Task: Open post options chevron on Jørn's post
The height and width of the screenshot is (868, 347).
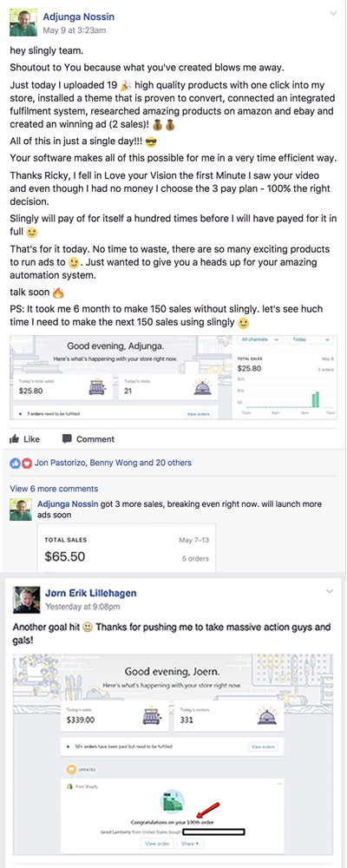Action: point(330,592)
